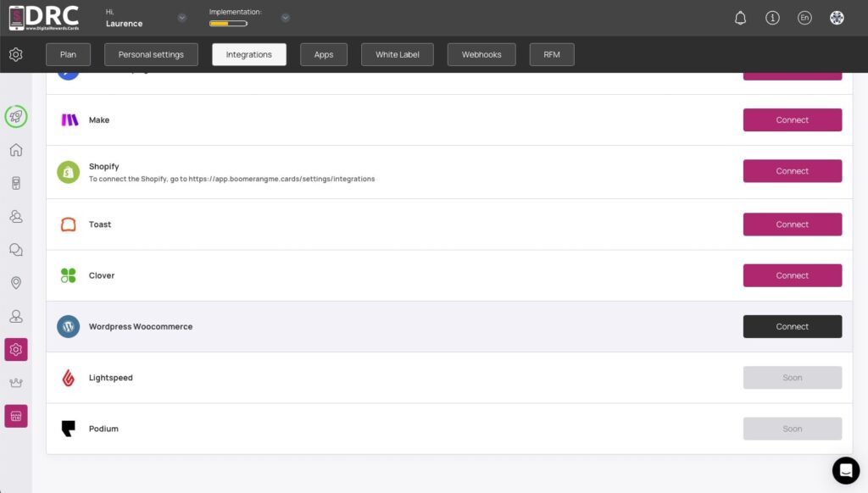Open the cards device icon in sidebar
868x493 pixels.
[x=16, y=183]
